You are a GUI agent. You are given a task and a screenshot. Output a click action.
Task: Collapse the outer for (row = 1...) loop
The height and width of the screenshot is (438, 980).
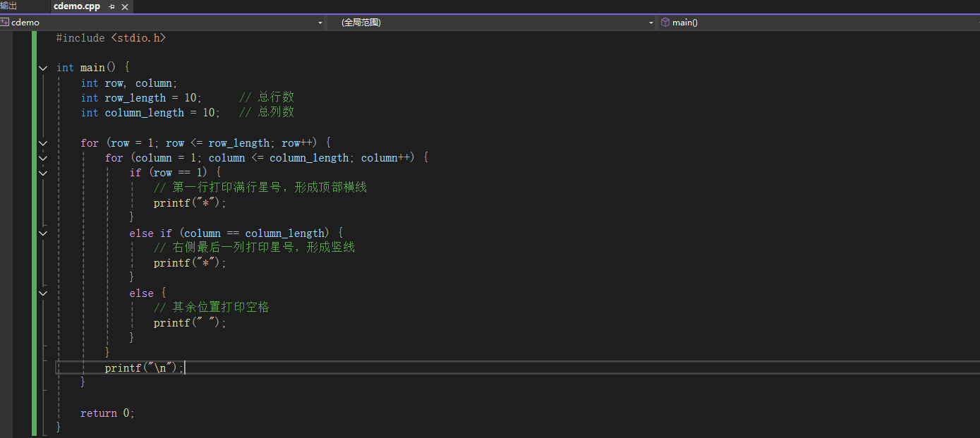(x=43, y=143)
